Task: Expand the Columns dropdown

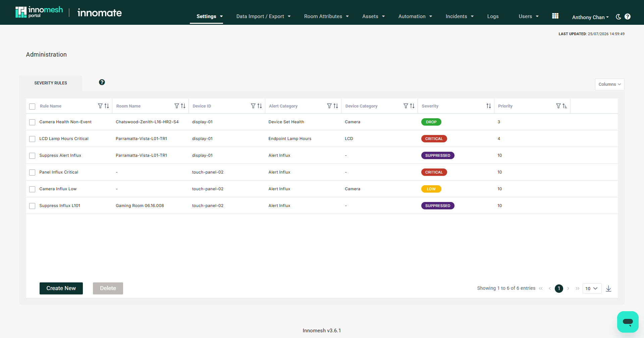Action: pos(609,84)
